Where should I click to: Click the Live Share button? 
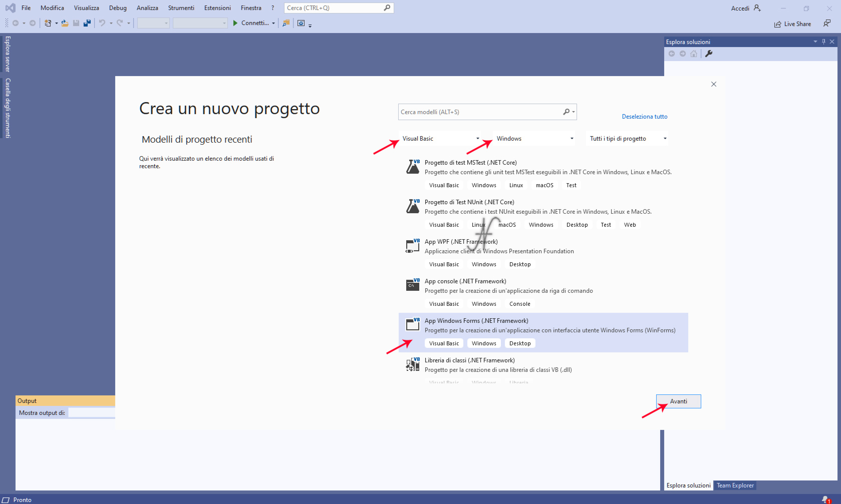(792, 24)
